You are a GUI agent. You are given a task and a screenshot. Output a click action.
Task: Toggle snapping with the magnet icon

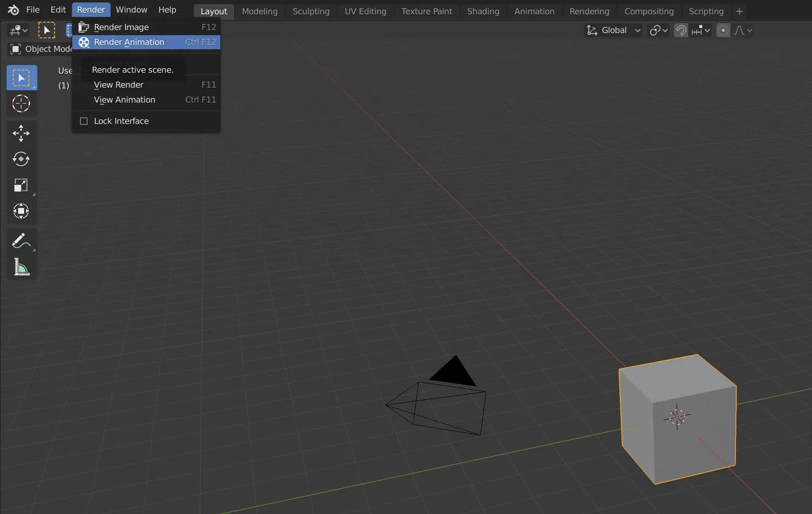(680, 30)
